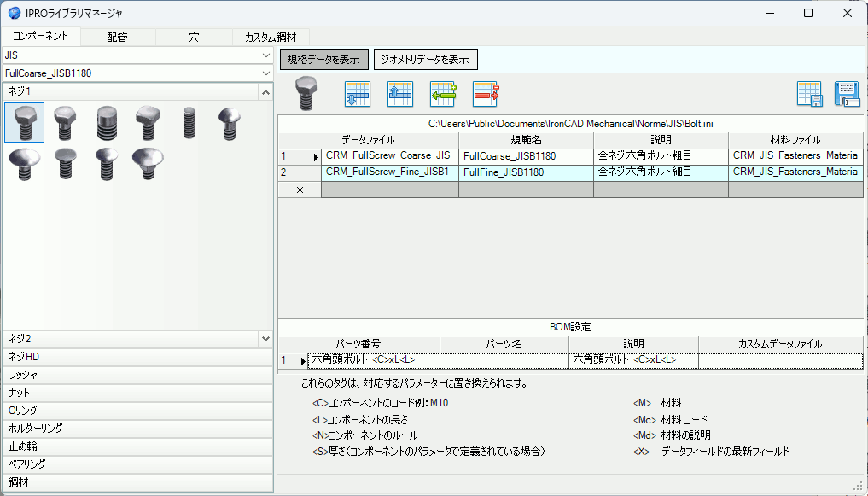Screen dimensions: 868x496
Task: Select the raised countersunk head screw thumbnail
Action: [x=107, y=164]
